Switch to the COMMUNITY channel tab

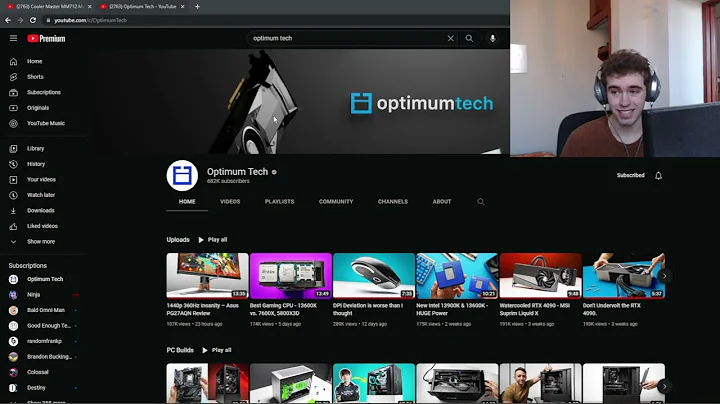coord(336,202)
